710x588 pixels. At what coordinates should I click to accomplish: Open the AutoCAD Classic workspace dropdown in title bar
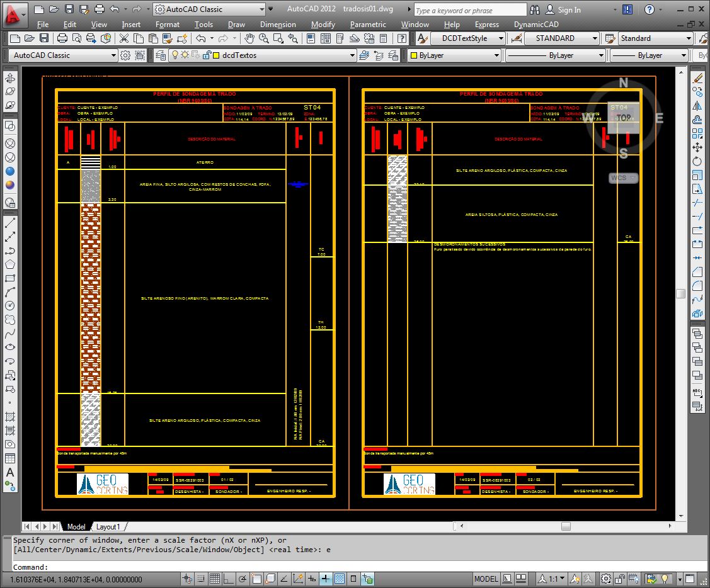pos(209,9)
